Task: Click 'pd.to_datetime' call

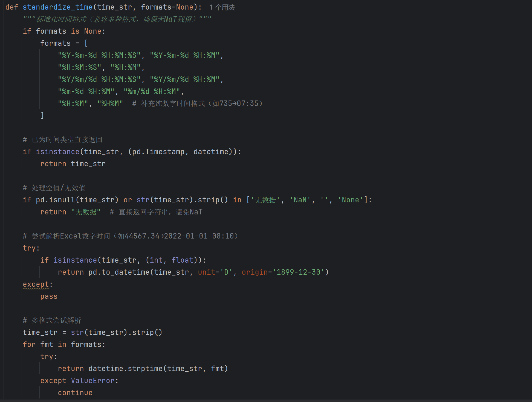Action: click(x=119, y=272)
